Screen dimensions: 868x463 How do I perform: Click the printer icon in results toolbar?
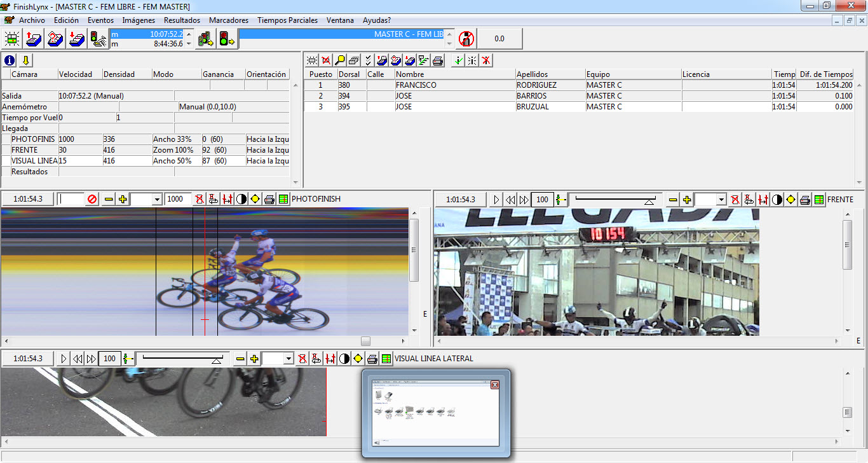pos(438,60)
